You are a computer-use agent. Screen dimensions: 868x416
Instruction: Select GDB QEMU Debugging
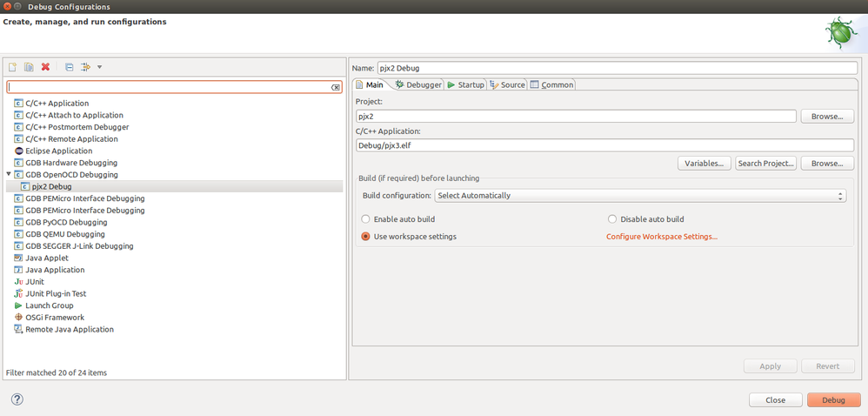click(64, 234)
